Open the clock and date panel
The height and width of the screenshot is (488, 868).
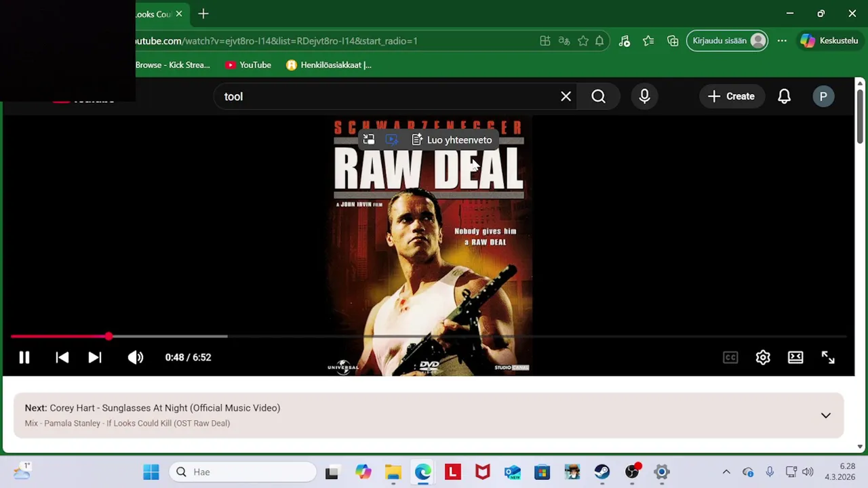(840, 472)
